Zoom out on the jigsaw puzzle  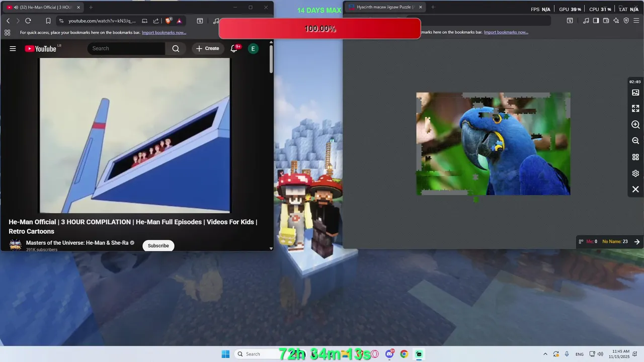tap(635, 141)
